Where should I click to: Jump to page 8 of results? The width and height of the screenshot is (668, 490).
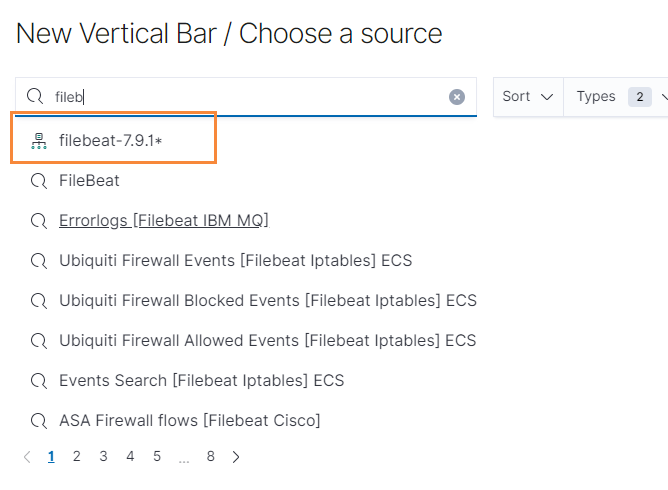[x=210, y=457]
